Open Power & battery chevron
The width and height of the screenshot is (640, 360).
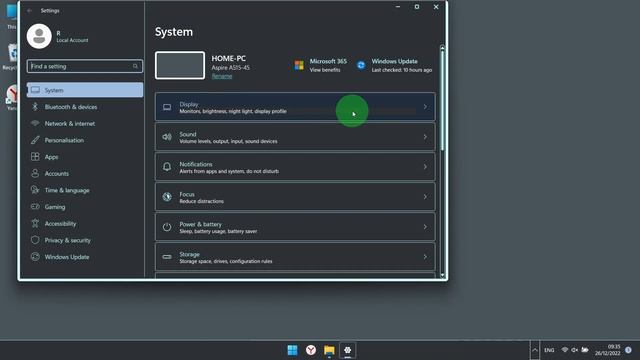point(425,227)
